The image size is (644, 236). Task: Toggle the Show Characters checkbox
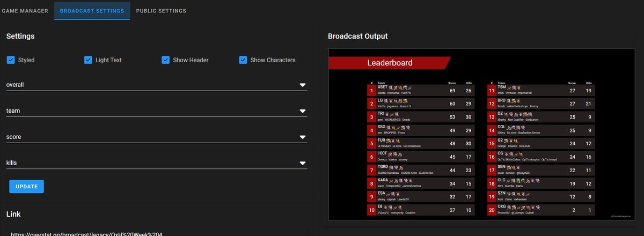(243, 60)
